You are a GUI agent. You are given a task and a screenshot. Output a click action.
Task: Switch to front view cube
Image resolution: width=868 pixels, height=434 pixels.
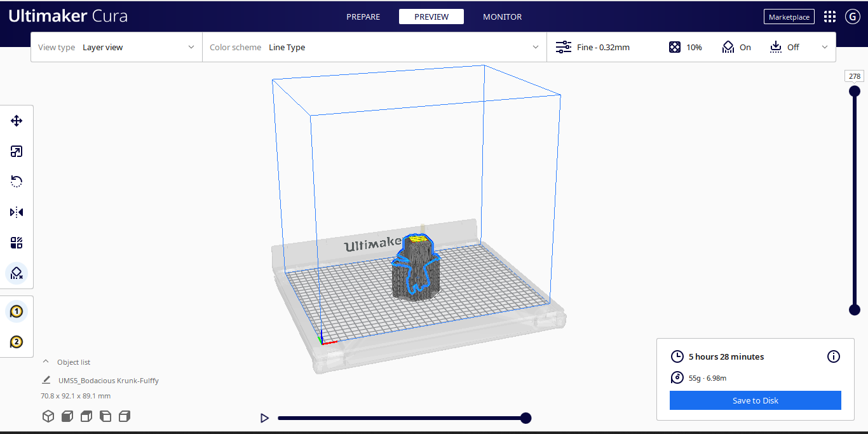(67, 416)
